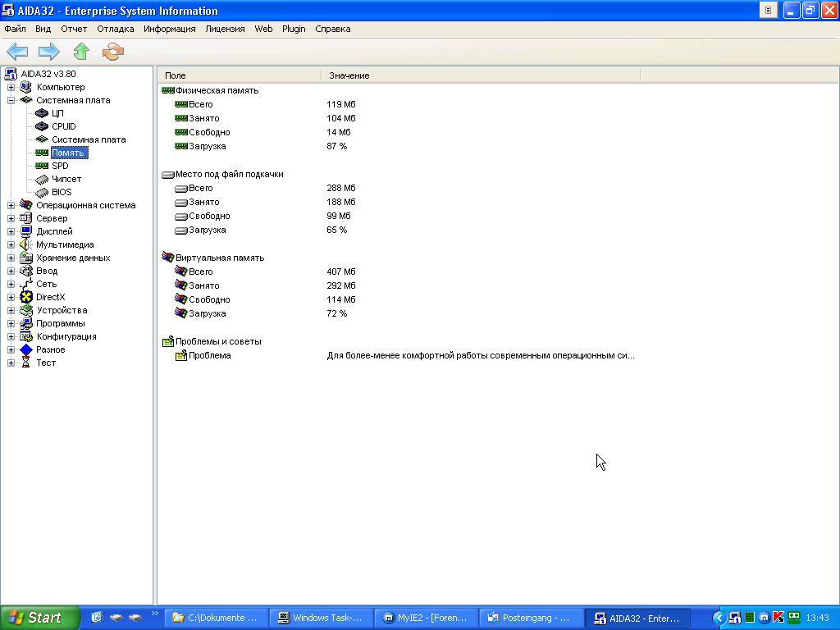Screen dimensions: 840x630
Task: Click virtual memory total 407 Мб
Action: tap(340, 272)
